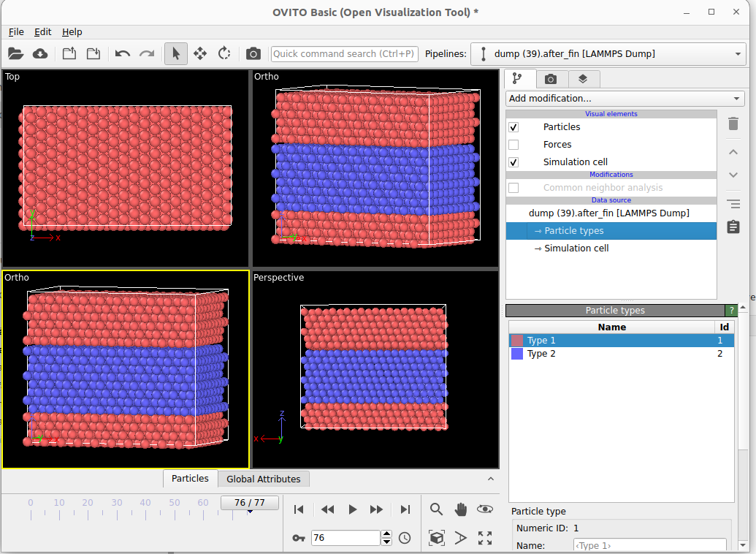This screenshot has width=756, height=554.
Task: Undo the last action
Action: [x=123, y=53]
